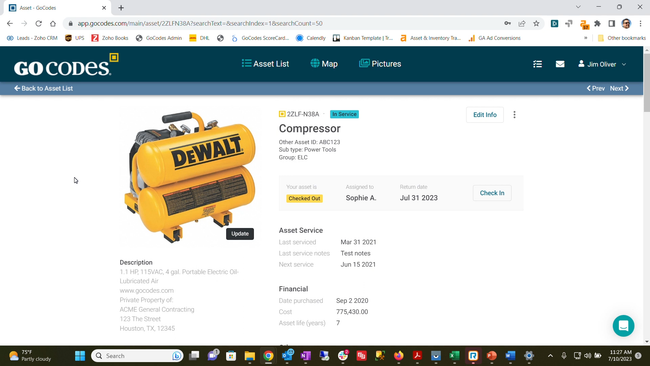
Task: Expand the Jim Oliver user menu
Action: pyautogui.click(x=602, y=64)
